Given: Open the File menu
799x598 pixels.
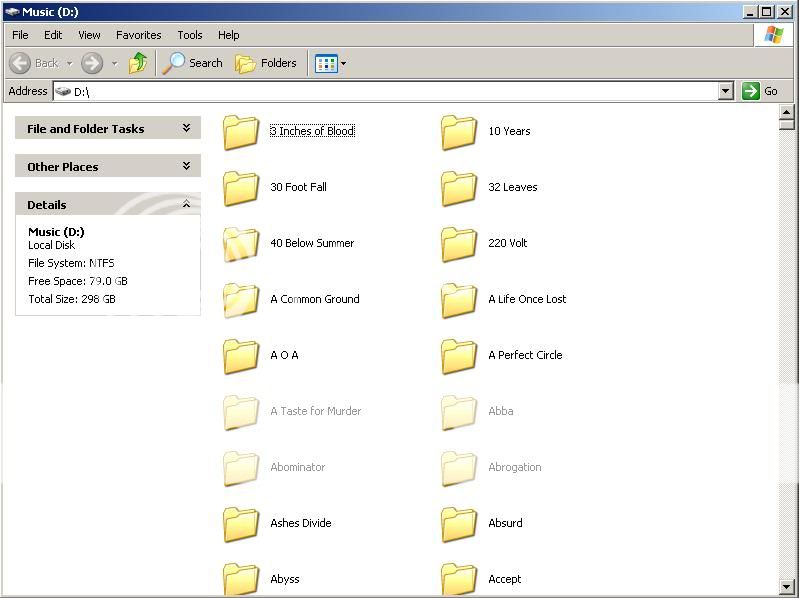Looking at the screenshot, I should pyautogui.click(x=20, y=35).
